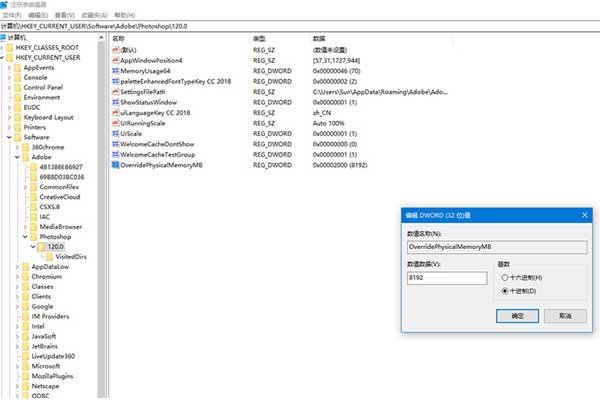Click the CreativeCloud folder icon
Screen dimensions: 600x400
pos(34,197)
